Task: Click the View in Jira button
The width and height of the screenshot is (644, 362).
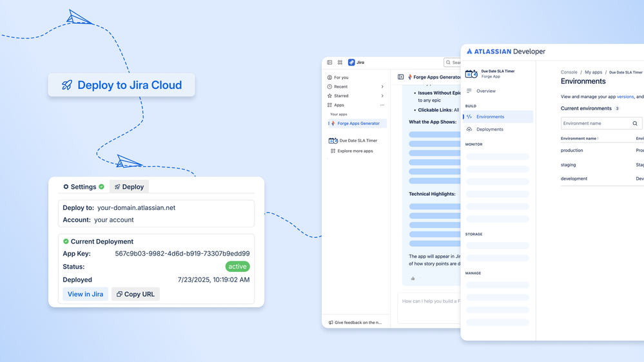Action: point(86,294)
